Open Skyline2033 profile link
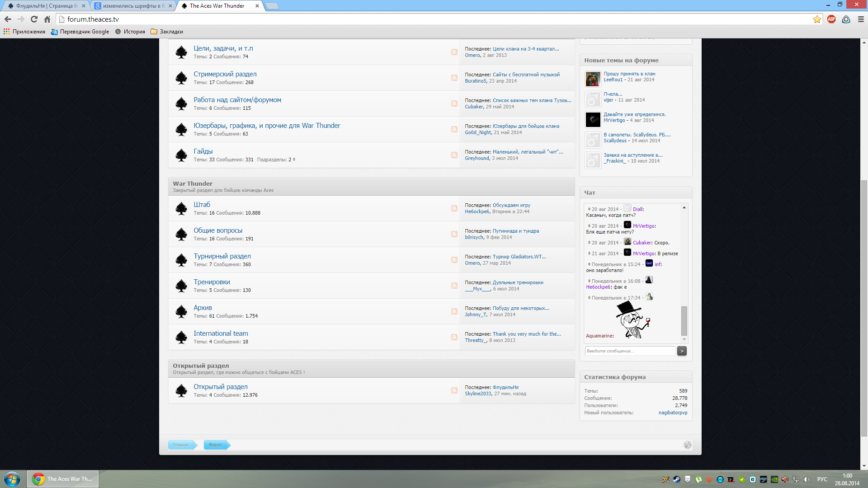 click(x=478, y=394)
